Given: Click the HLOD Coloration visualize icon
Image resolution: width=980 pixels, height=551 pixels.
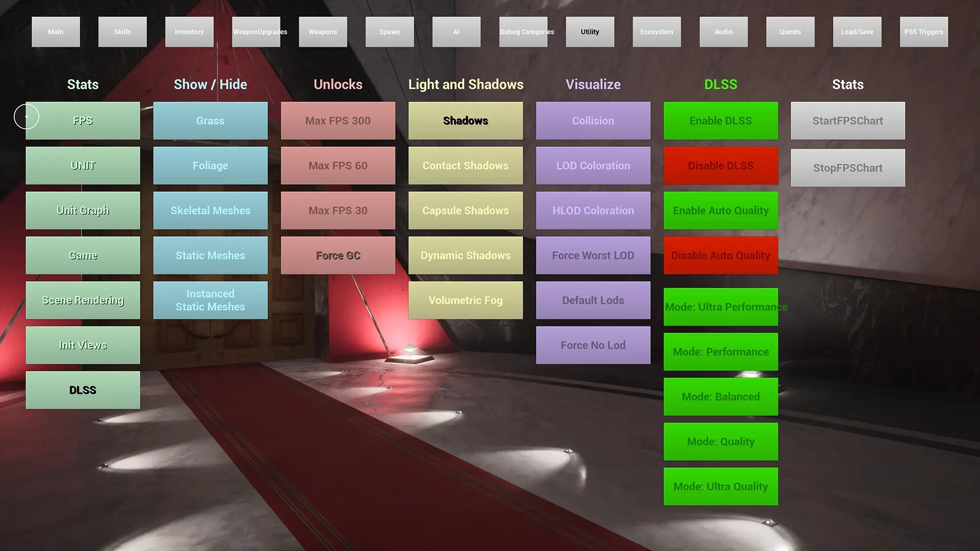Looking at the screenshot, I should click(x=593, y=210).
